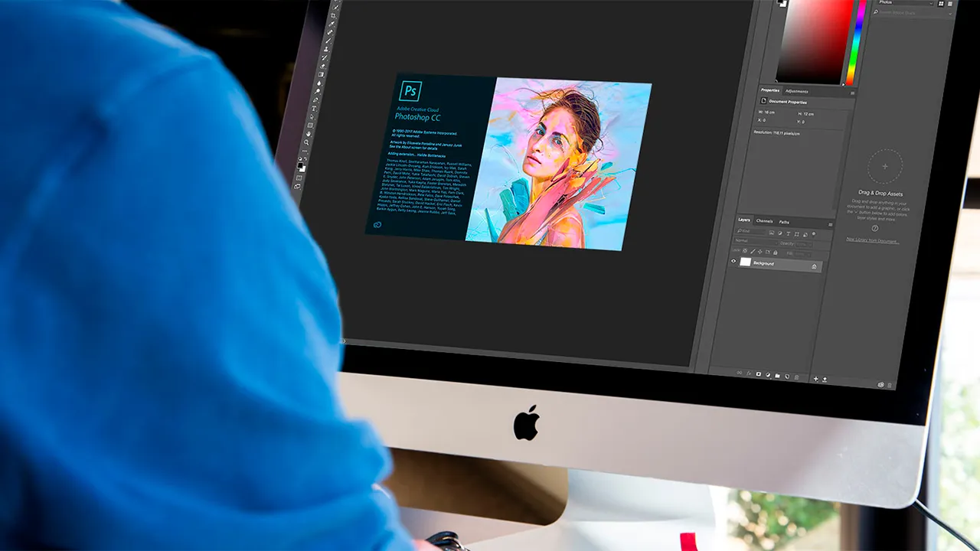Click the toolbar foreground color swatch
The height and width of the screenshot is (551, 980).
(300, 165)
